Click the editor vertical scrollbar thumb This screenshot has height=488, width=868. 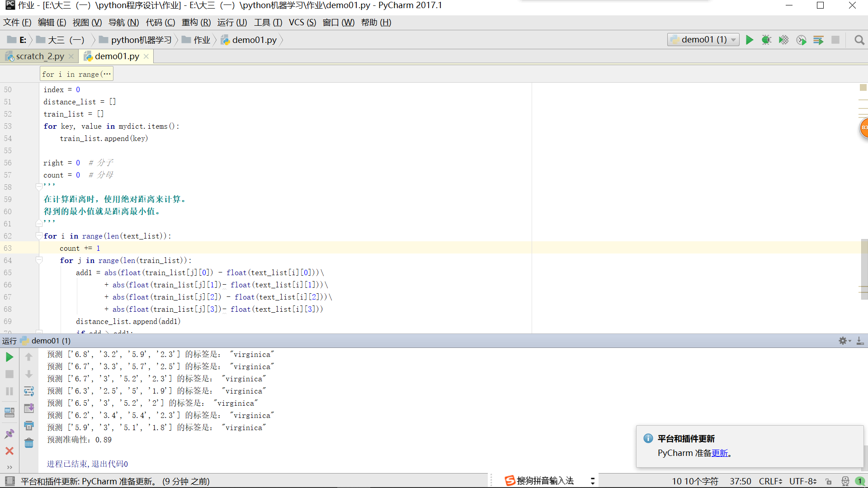click(864, 269)
